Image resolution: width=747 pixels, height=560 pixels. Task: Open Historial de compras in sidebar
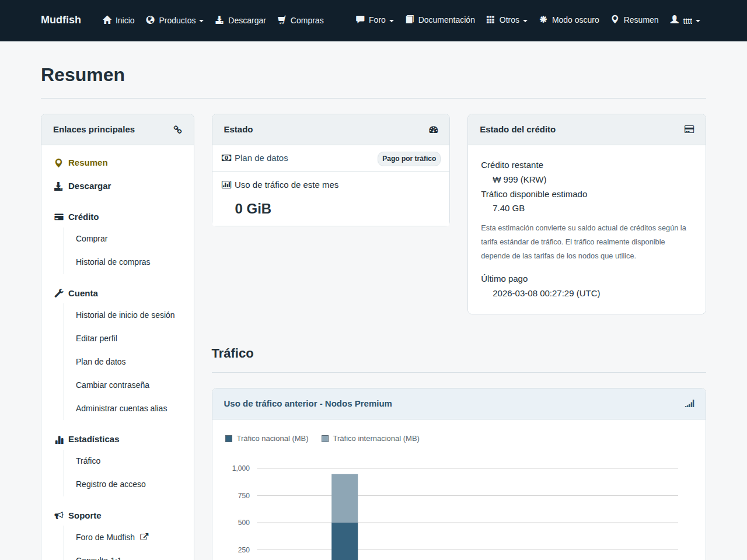[113, 262]
